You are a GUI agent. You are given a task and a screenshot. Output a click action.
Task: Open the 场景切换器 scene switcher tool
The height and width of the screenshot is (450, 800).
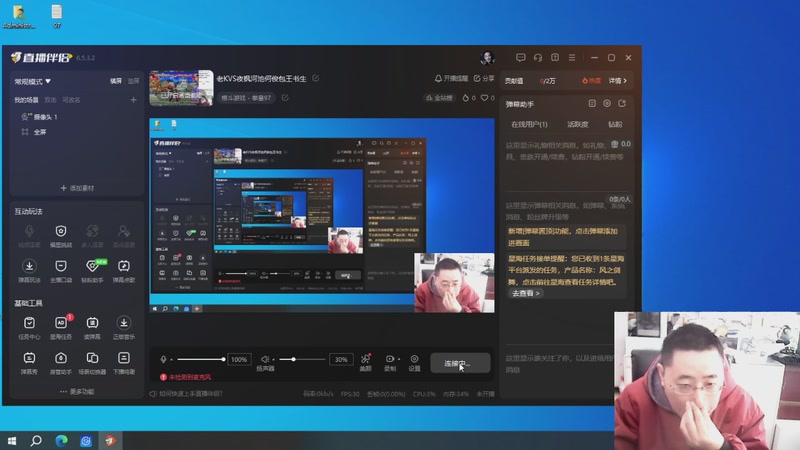tap(92, 363)
